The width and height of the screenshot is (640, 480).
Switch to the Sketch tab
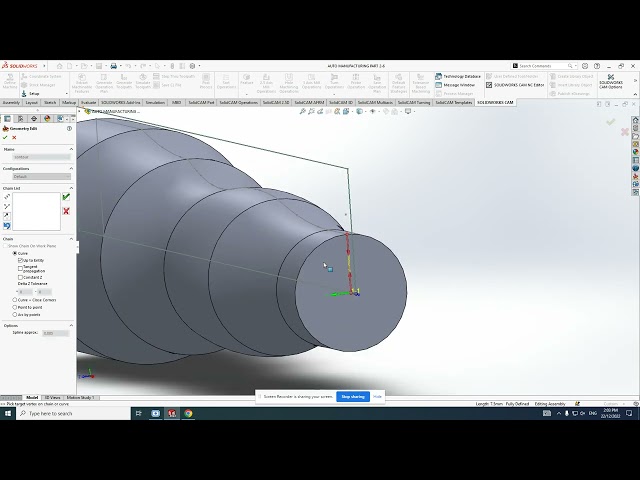click(50, 102)
